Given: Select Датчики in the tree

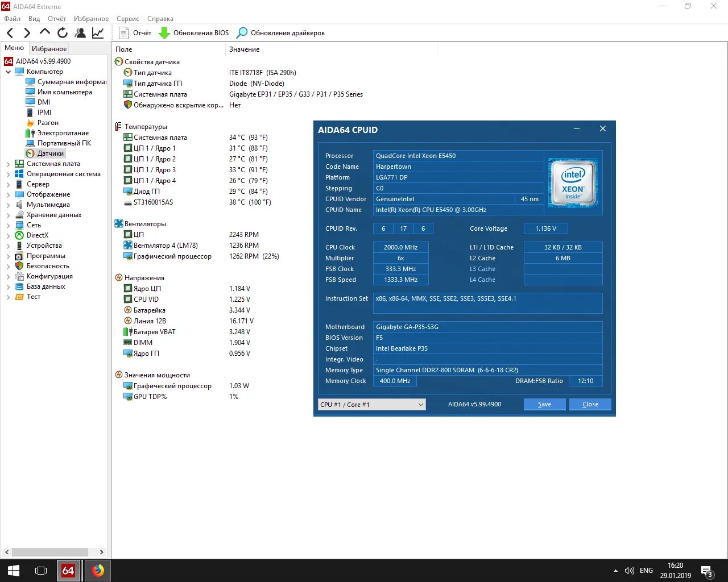Looking at the screenshot, I should tap(51, 153).
